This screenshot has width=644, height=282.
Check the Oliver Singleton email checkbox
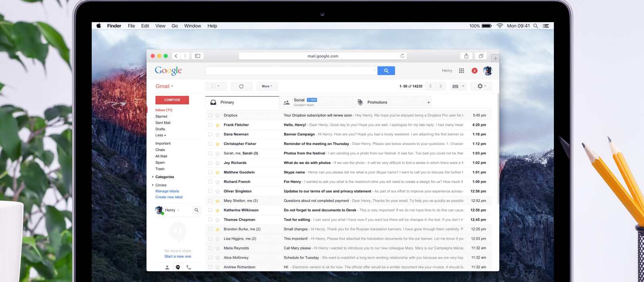coord(210,191)
